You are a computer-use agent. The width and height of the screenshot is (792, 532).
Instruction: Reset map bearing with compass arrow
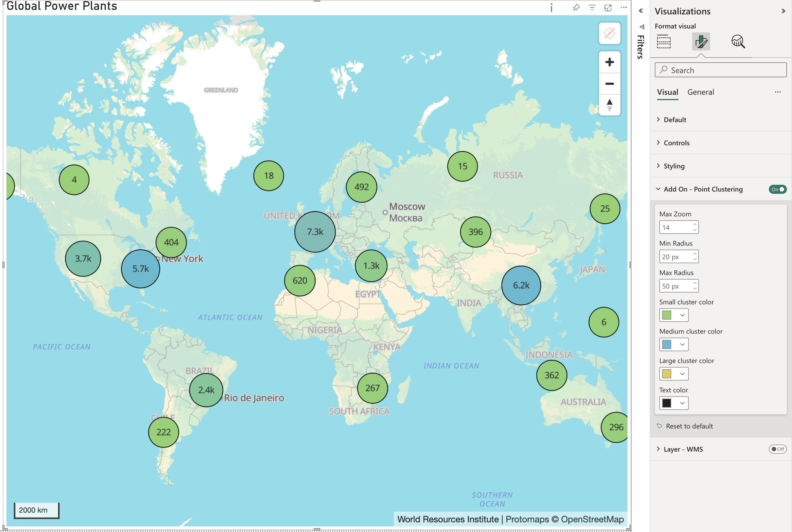click(x=609, y=105)
